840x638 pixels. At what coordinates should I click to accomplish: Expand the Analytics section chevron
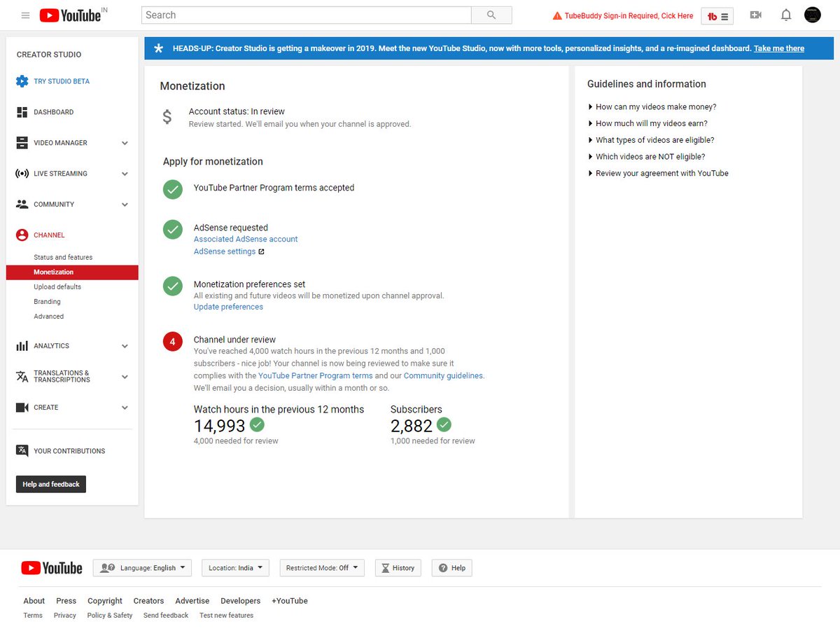click(125, 346)
